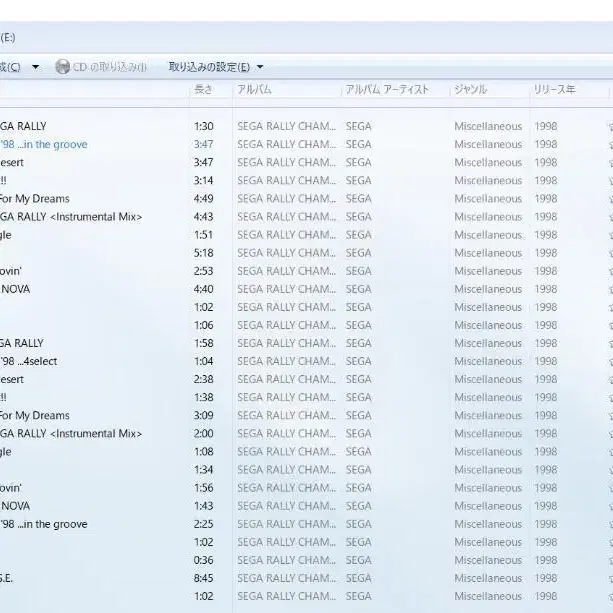Click Miscellaneous genre in the 1:34 row
The image size is (613, 613).
pos(488,470)
